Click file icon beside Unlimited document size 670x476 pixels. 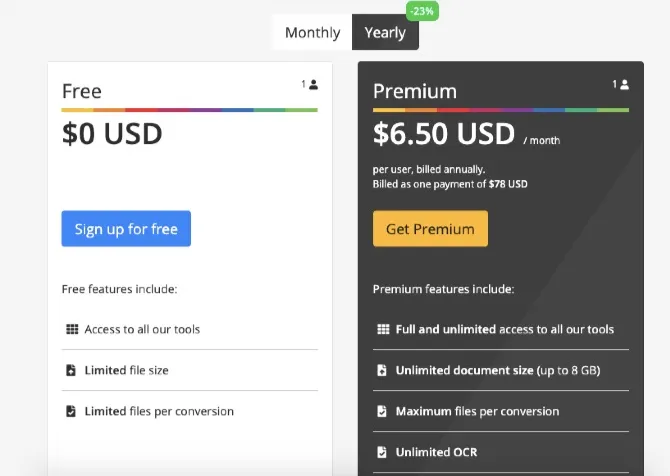point(382,370)
